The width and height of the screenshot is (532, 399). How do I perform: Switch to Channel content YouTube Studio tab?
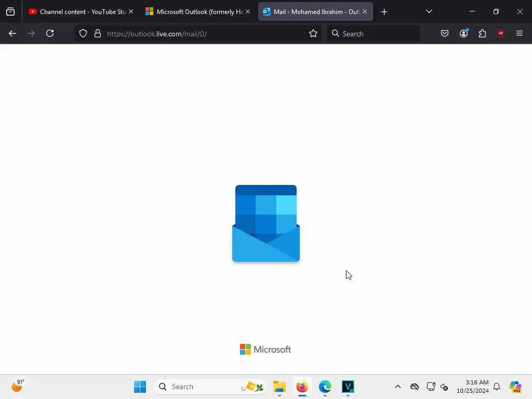click(81, 11)
